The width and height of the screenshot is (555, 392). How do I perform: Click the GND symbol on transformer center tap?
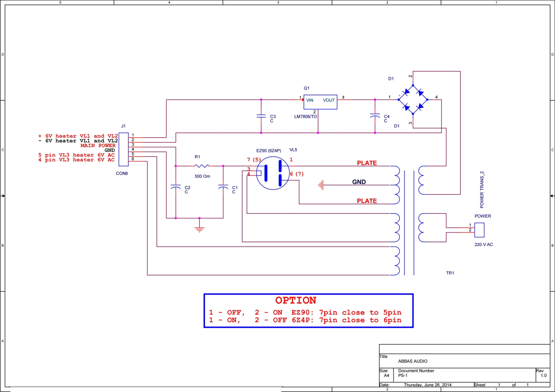(321, 185)
